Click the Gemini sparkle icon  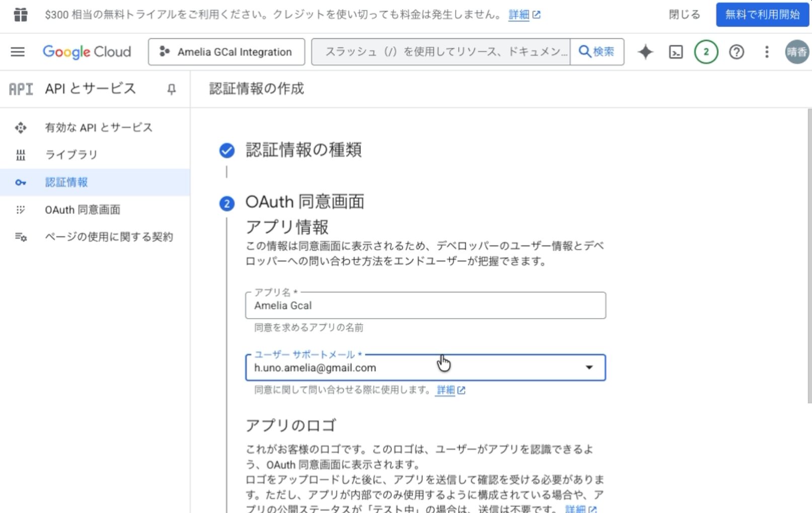(x=645, y=52)
